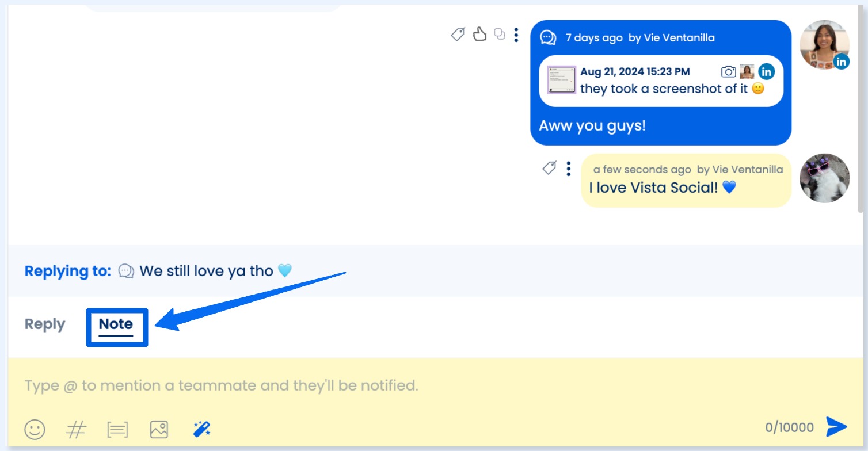Open the tag icon beside the yellow comment
This screenshot has height=451, width=868.
[549, 167]
